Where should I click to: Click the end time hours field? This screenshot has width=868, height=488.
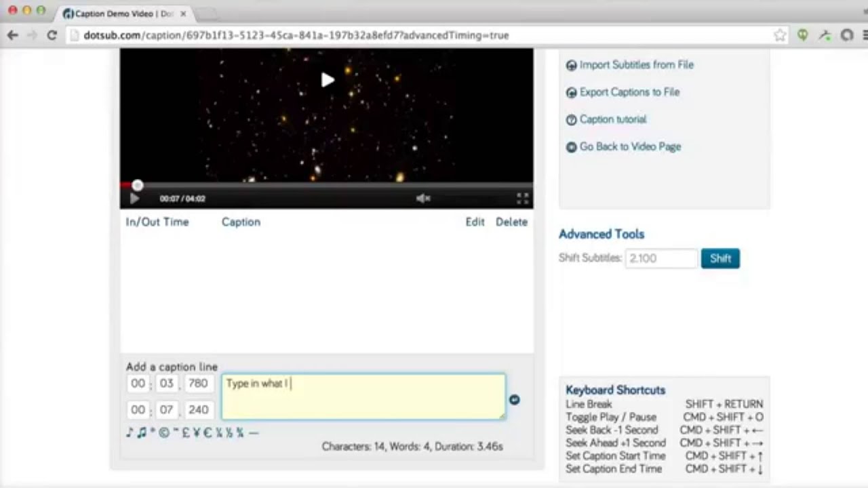(x=138, y=409)
